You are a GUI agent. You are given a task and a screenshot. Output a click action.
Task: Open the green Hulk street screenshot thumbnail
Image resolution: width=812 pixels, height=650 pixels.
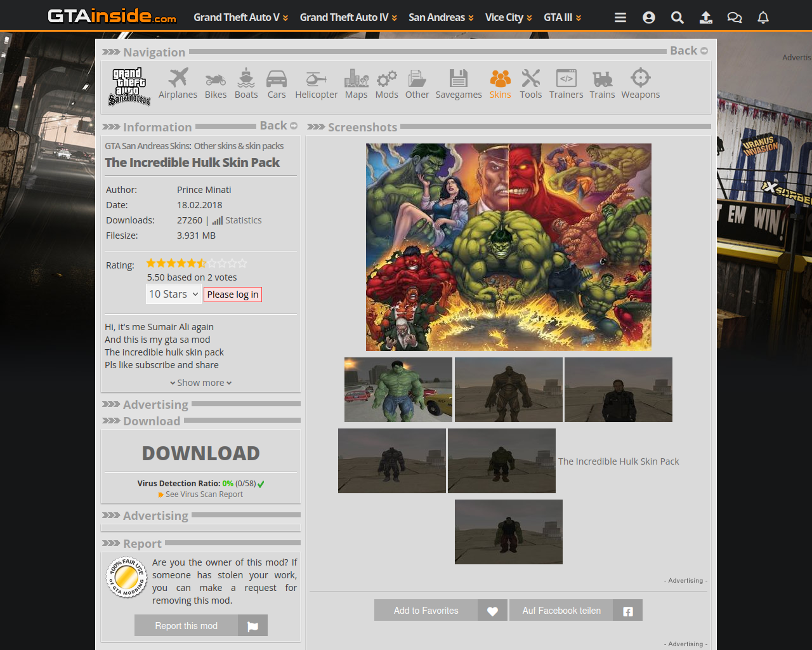(x=398, y=390)
